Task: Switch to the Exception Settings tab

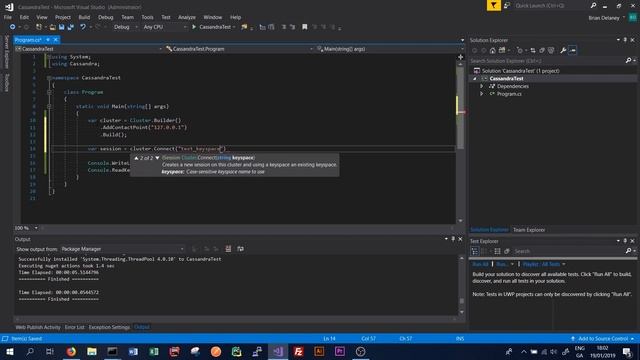Action: (109, 327)
